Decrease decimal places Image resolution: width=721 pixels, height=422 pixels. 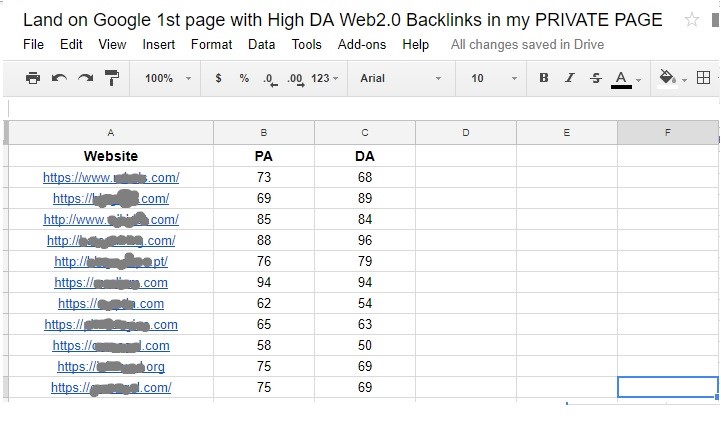click(270, 78)
